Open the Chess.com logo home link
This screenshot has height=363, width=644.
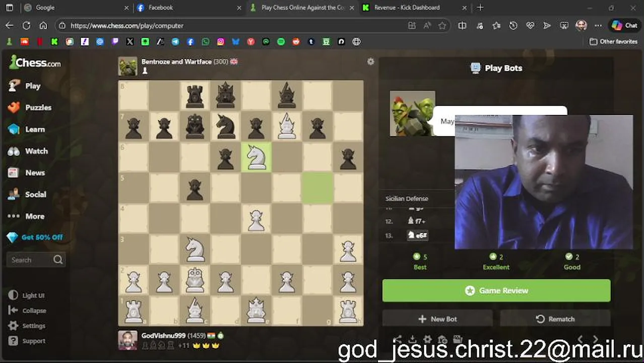point(35,63)
